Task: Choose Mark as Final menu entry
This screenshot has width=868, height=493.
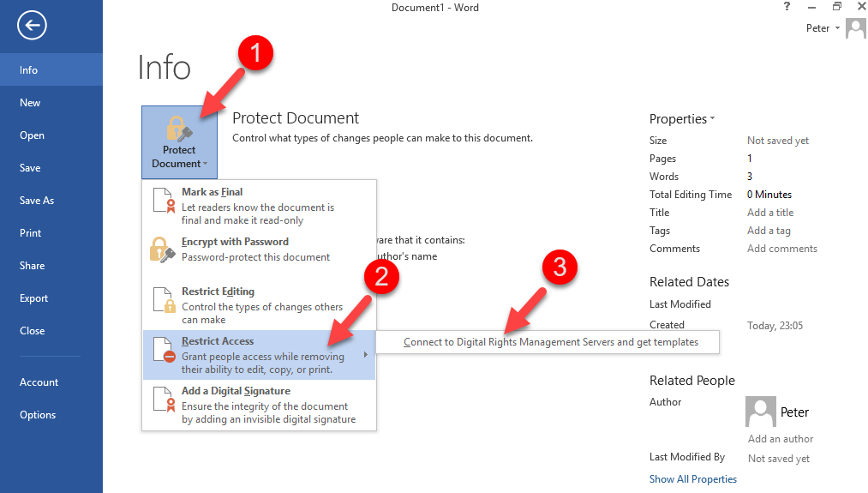Action: [259, 206]
